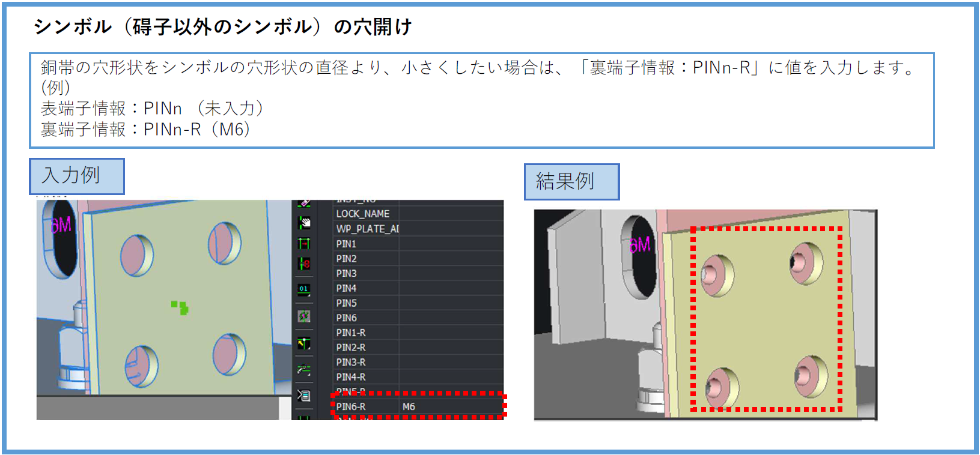Click the green marker at plate center

pyautogui.click(x=180, y=307)
